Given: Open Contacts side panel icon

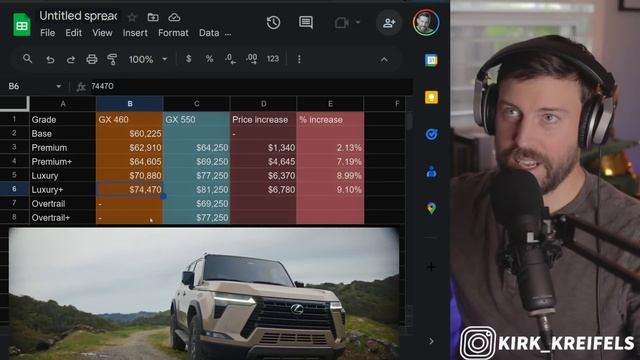Looking at the screenshot, I should pyautogui.click(x=431, y=171).
